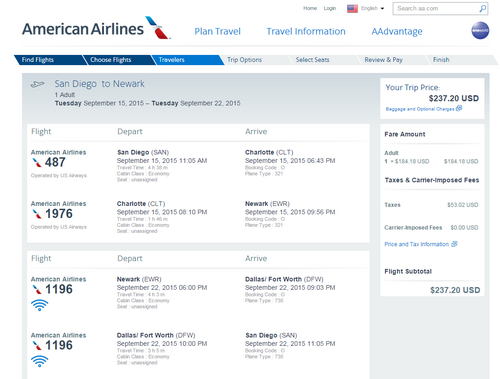The width and height of the screenshot is (500, 379).
Task: Open the English language dropdown
Action: coord(372,8)
